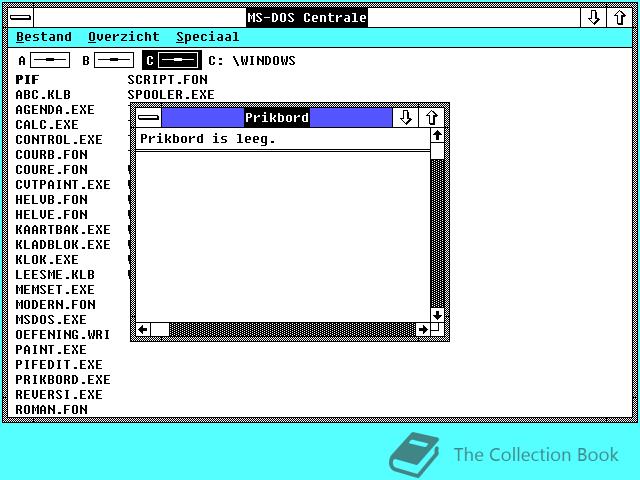Select OEFENING.WRI document
The height and width of the screenshot is (480, 640).
[63, 335]
